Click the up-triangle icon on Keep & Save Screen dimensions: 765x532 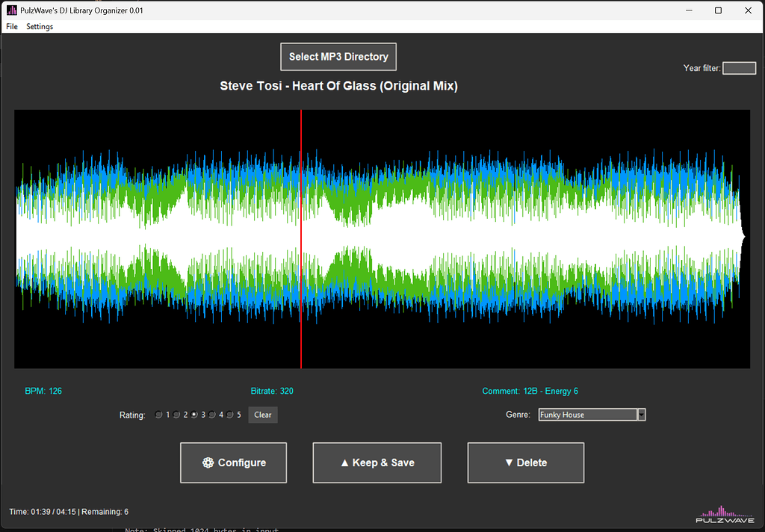point(344,463)
